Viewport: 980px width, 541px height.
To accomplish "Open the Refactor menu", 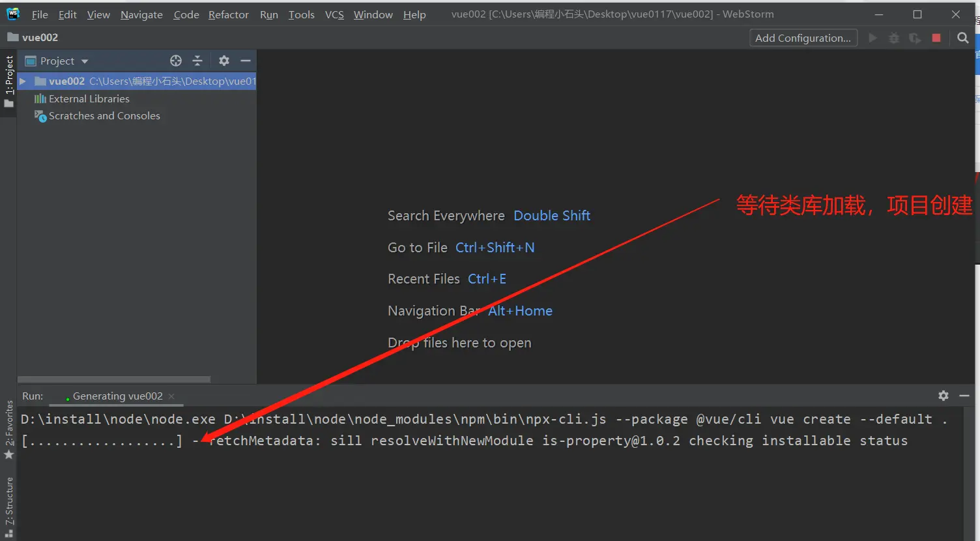I will (x=229, y=14).
